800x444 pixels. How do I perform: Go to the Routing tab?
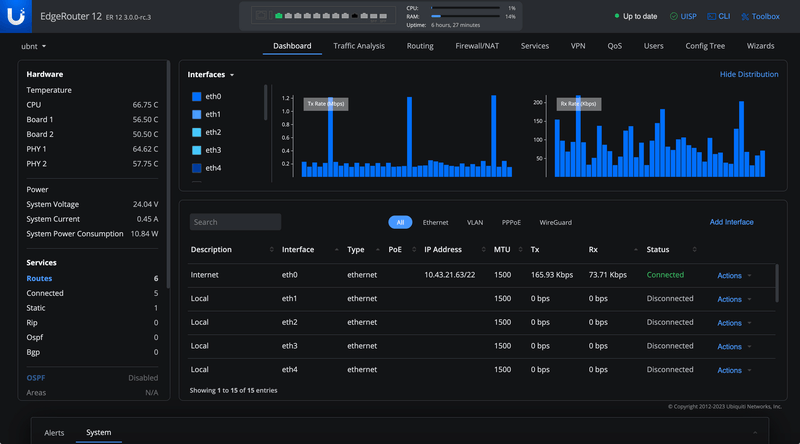coord(420,46)
